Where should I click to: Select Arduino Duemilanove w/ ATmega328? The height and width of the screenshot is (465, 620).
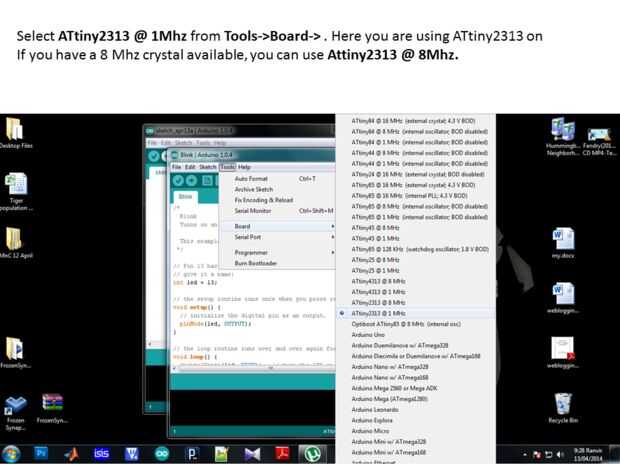(x=415, y=345)
